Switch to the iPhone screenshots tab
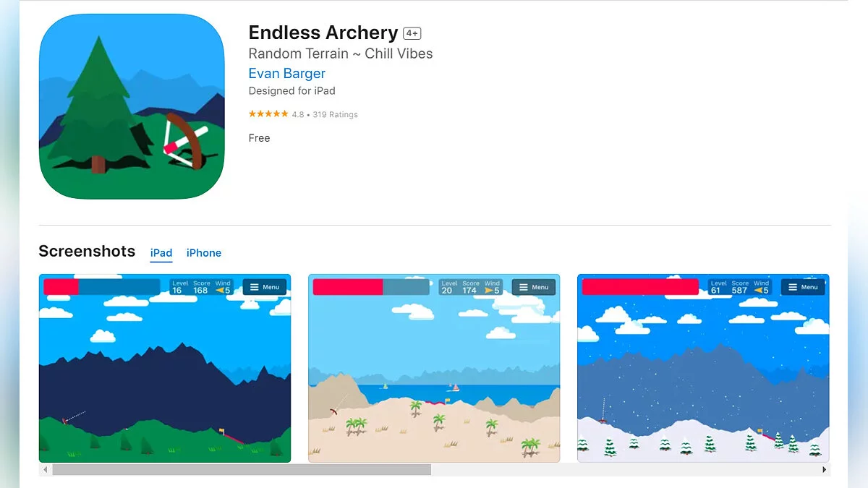 point(204,253)
